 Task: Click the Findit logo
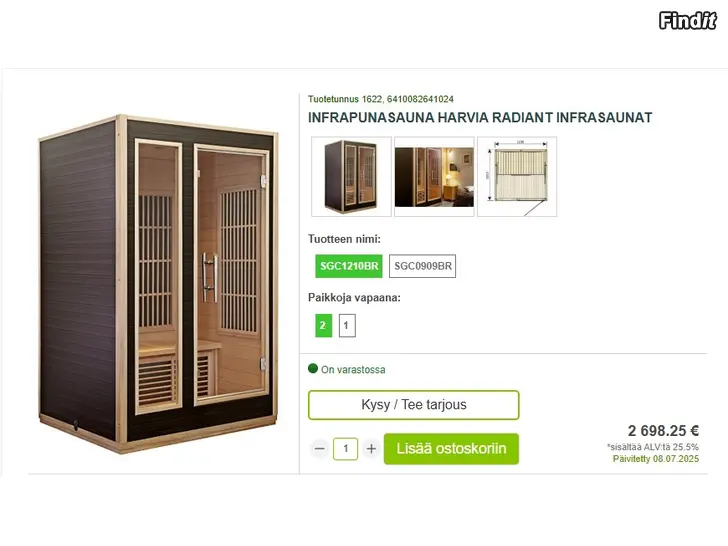pyautogui.click(x=688, y=20)
